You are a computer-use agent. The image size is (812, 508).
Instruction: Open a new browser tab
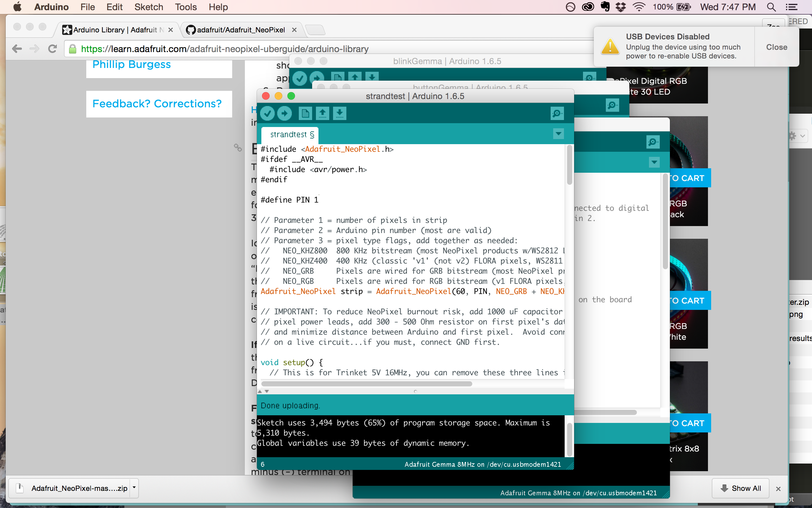(x=315, y=30)
